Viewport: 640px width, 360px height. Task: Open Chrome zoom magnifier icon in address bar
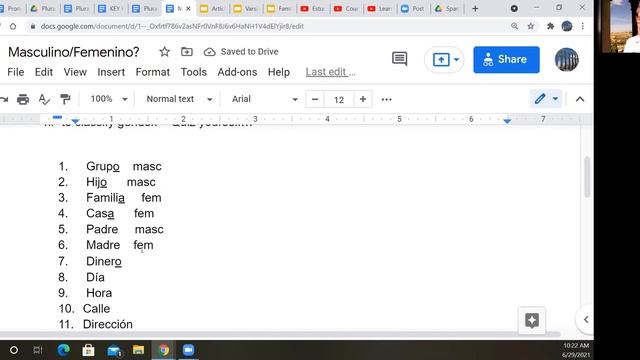[x=514, y=26]
